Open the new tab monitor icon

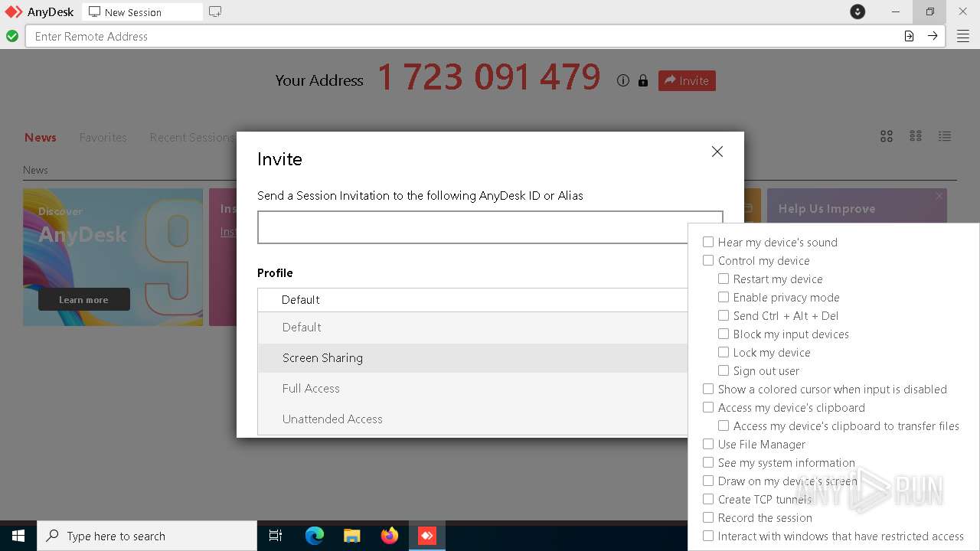click(215, 12)
